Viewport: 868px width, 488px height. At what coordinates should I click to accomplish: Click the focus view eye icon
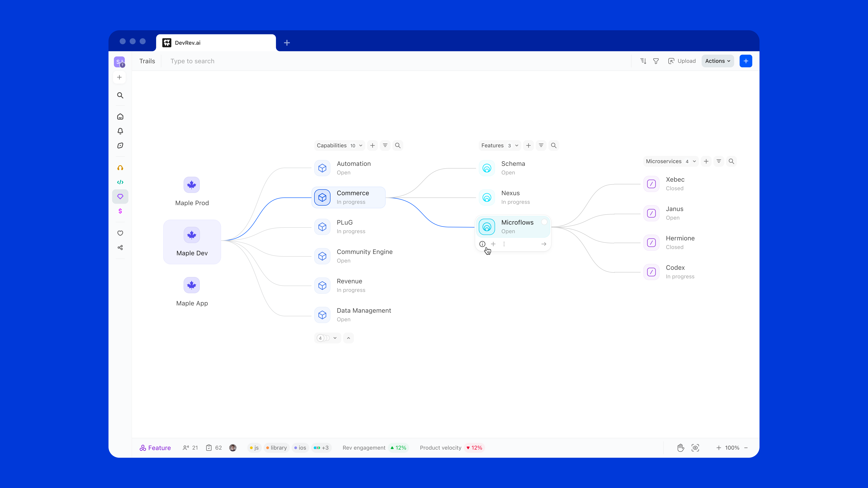click(695, 448)
